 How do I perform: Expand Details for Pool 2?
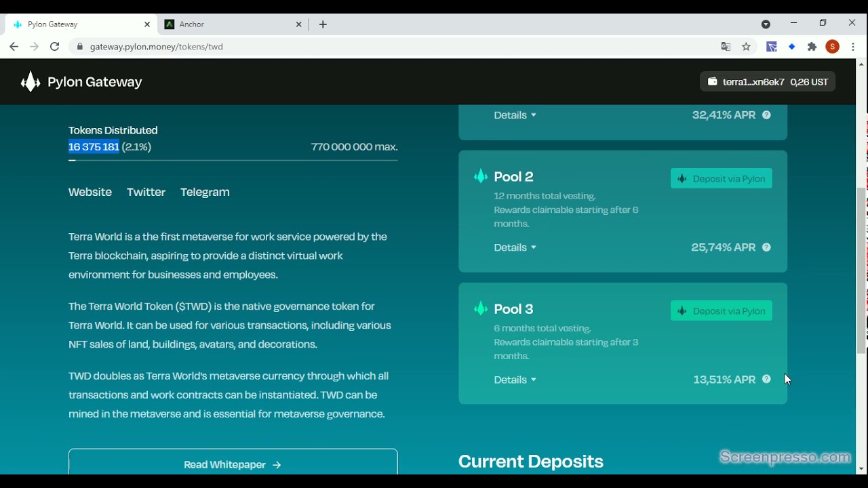tap(515, 247)
